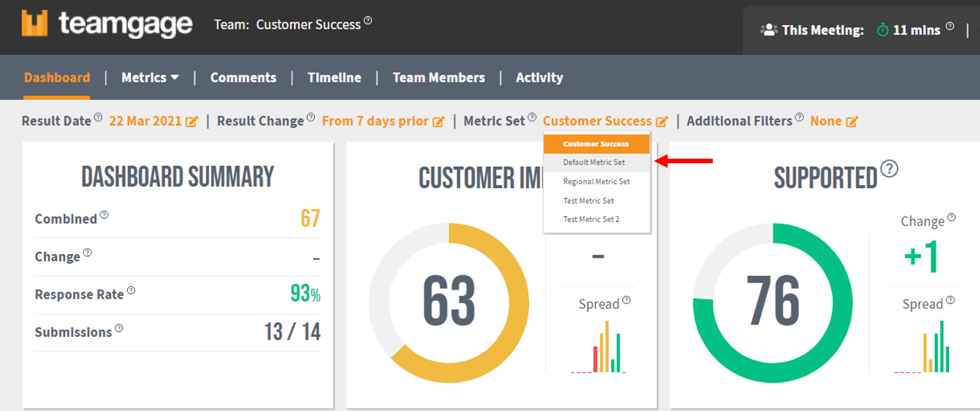Select the Test Metric Set option
The image size is (980, 411).
(597, 201)
